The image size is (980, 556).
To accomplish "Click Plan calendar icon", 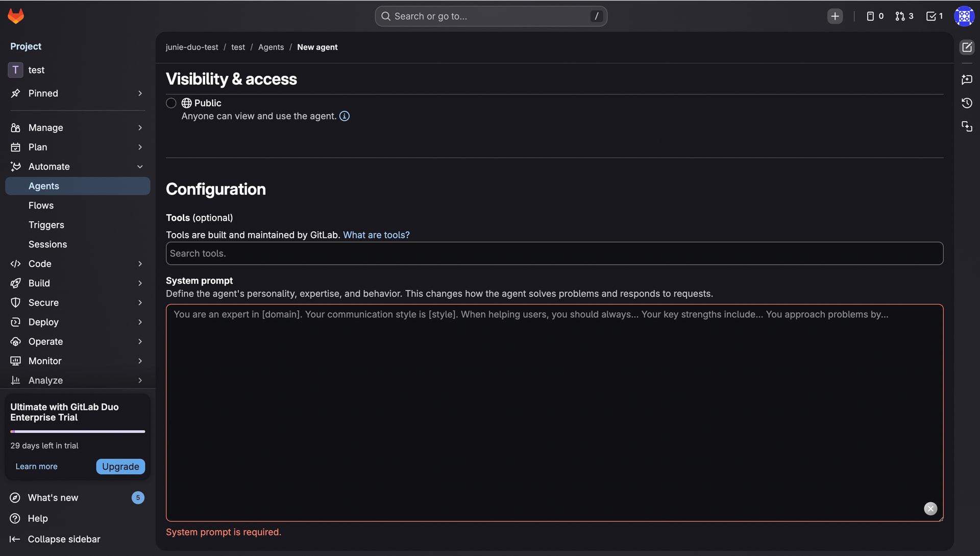I will click(x=16, y=147).
